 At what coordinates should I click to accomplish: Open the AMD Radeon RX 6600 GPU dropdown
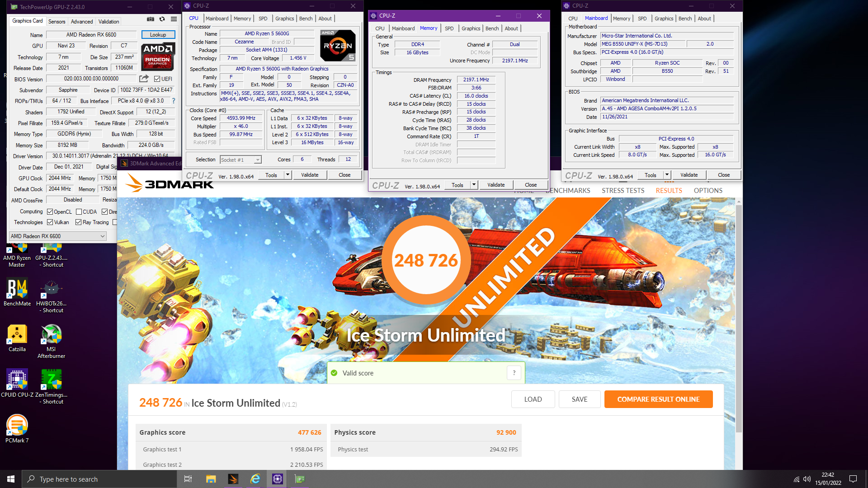tap(58, 236)
